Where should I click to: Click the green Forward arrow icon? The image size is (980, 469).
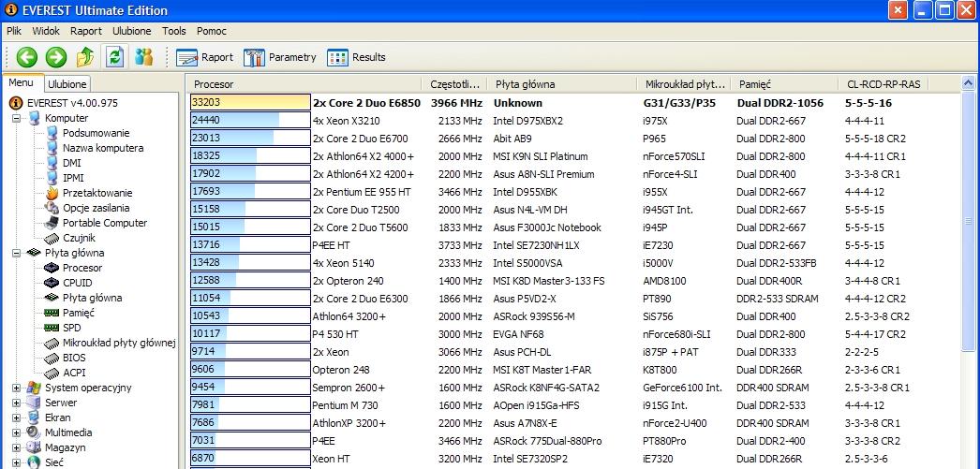[55, 57]
